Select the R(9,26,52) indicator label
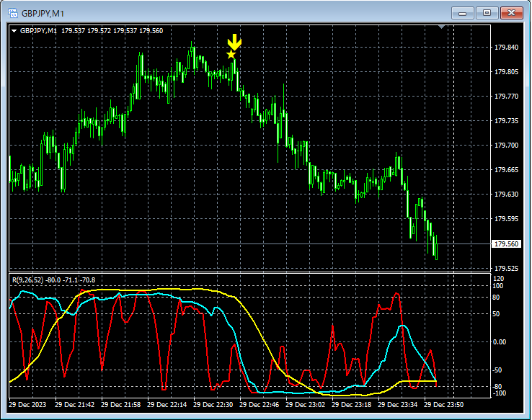 click(x=53, y=280)
